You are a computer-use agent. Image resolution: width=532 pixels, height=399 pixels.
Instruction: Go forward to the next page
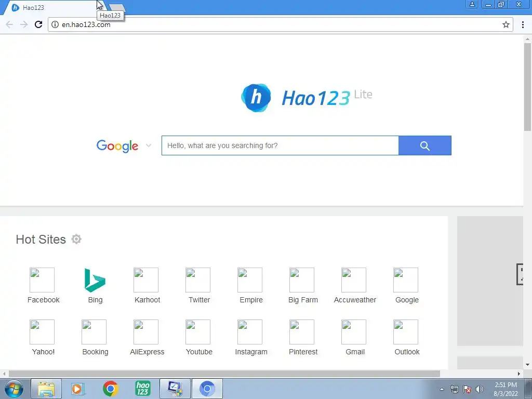click(x=24, y=24)
